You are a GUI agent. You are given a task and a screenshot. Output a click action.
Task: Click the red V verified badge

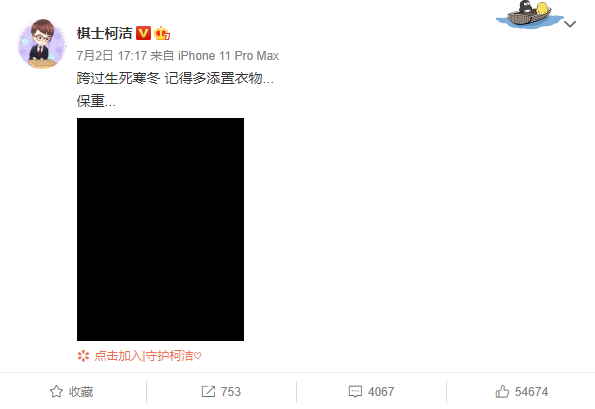point(143,33)
